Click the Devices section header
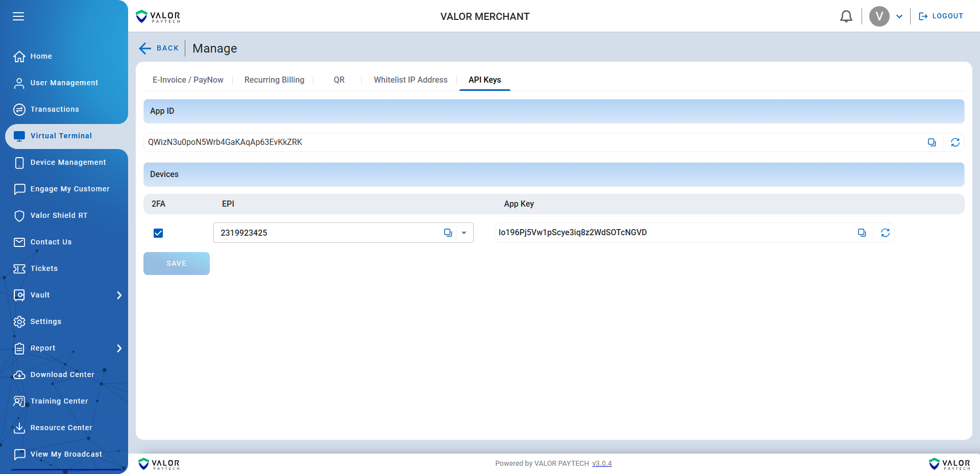 pyautogui.click(x=554, y=174)
